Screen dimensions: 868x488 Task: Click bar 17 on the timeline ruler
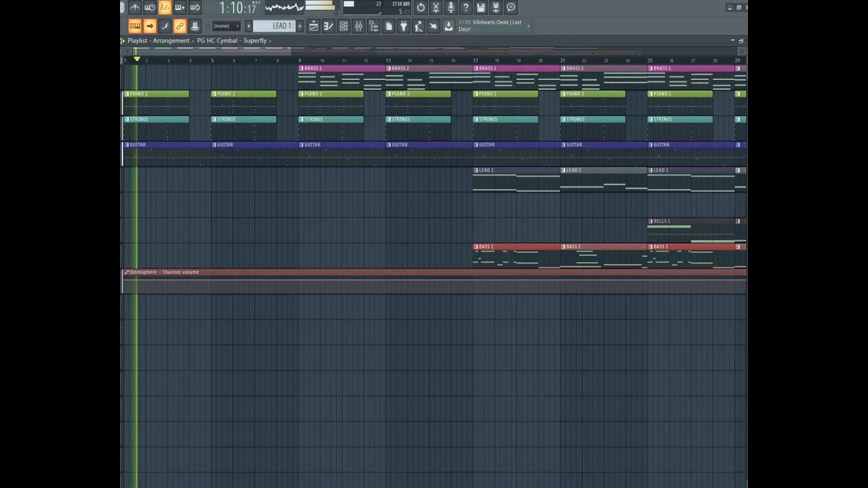click(x=475, y=61)
